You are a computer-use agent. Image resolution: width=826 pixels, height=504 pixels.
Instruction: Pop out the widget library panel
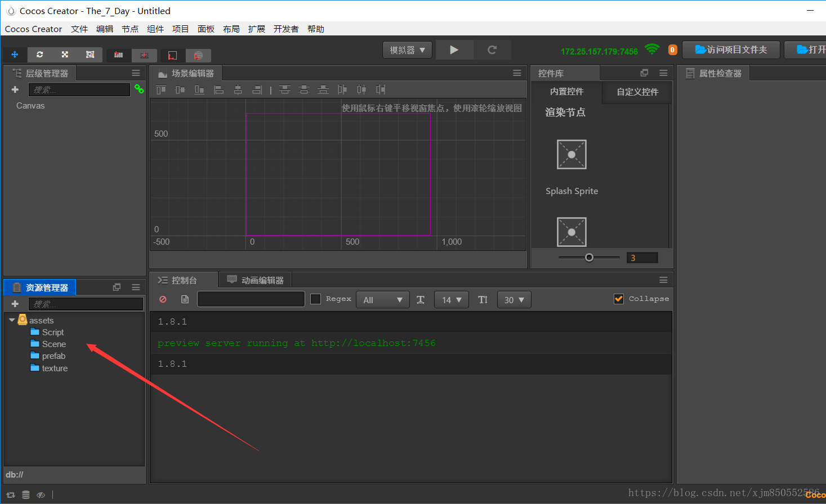click(644, 73)
